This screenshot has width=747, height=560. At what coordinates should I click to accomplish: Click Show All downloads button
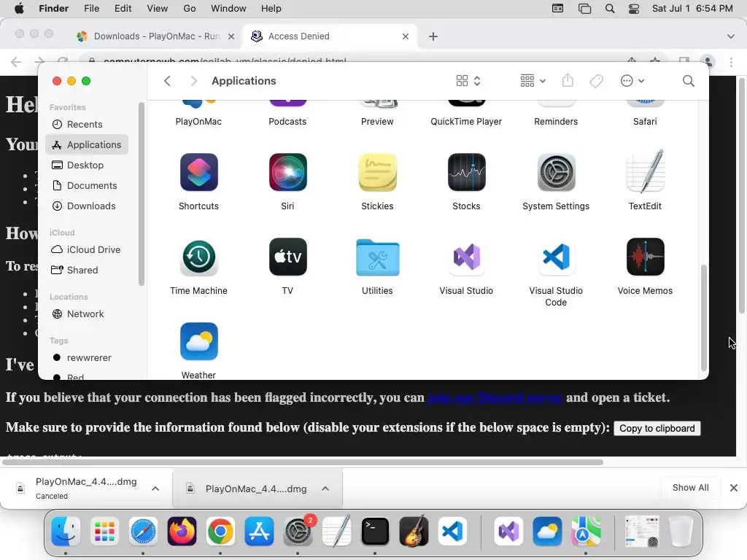coord(690,488)
